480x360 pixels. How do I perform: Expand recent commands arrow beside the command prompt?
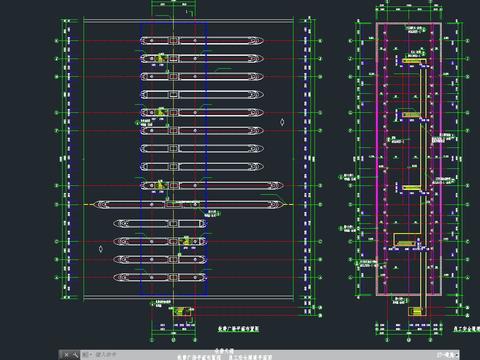pyautogui.click(x=88, y=355)
